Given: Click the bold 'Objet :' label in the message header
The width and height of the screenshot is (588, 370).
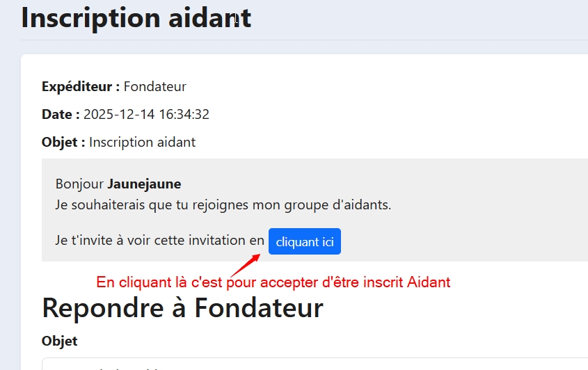Looking at the screenshot, I should (63, 143).
